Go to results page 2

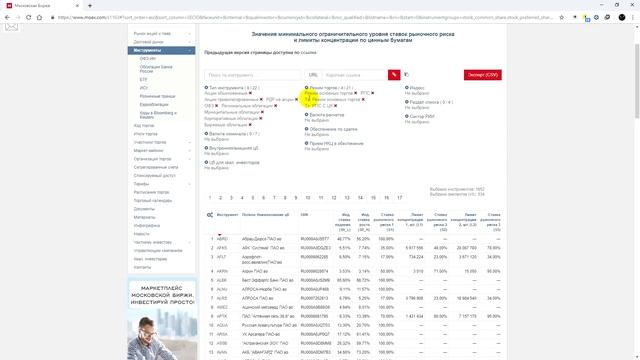[x=220, y=198]
